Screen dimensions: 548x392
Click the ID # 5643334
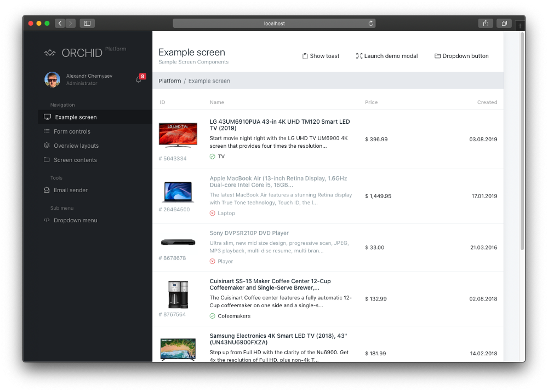[173, 158]
